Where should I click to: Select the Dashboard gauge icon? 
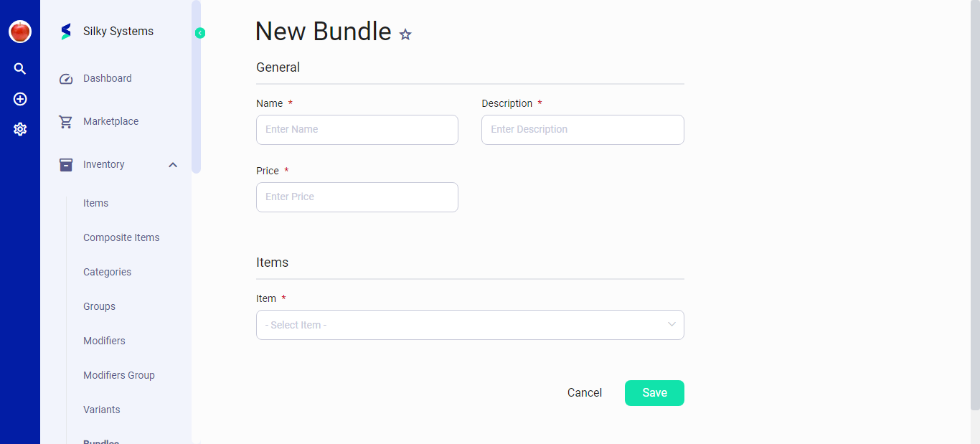click(65, 78)
